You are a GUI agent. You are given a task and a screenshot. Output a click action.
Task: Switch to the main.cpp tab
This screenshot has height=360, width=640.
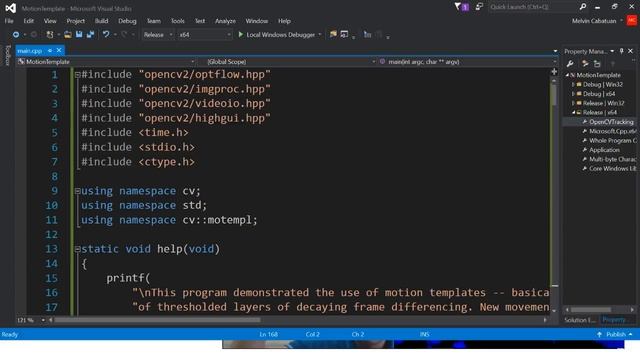point(30,51)
